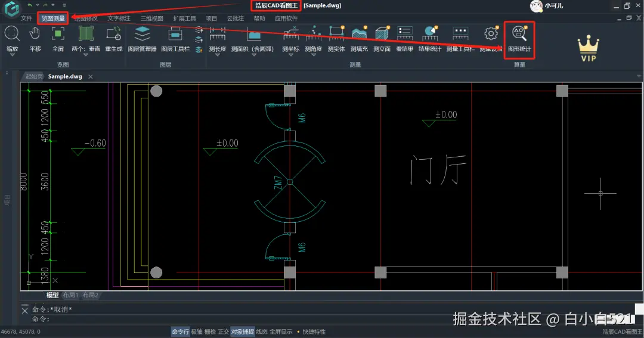The height and width of the screenshot is (338, 644).
Task: Click the redo arrow in title bar
Action: click(x=45, y=5)
